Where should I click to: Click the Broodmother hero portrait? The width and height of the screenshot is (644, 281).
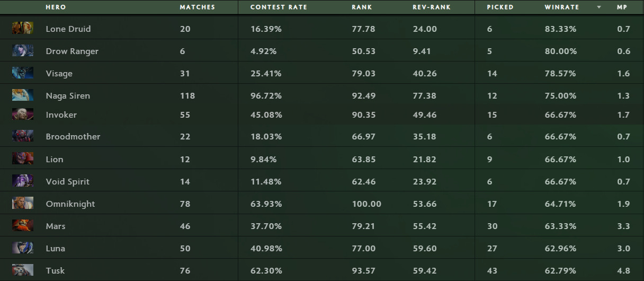[x=23, y=136]
